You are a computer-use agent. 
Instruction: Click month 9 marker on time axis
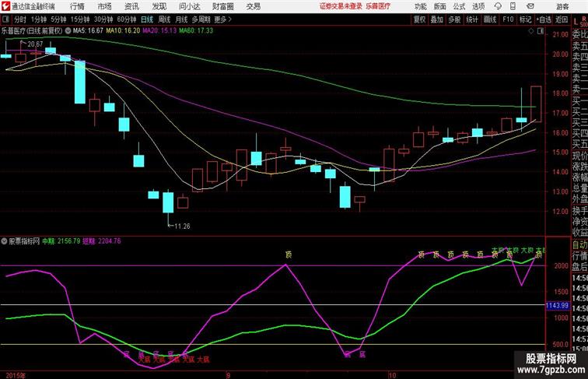(x=228, y=375)
